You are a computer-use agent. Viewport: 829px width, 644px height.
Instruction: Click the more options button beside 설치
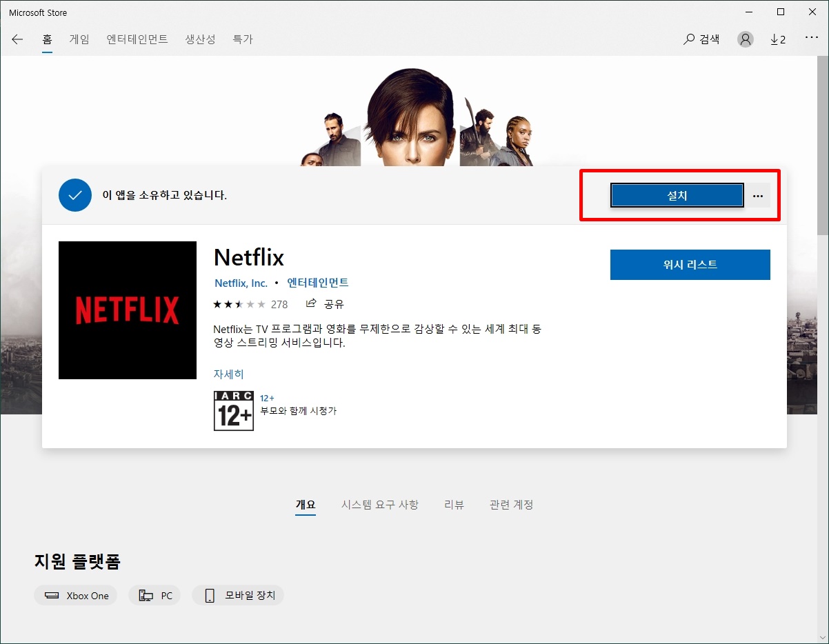pos(758,196)
